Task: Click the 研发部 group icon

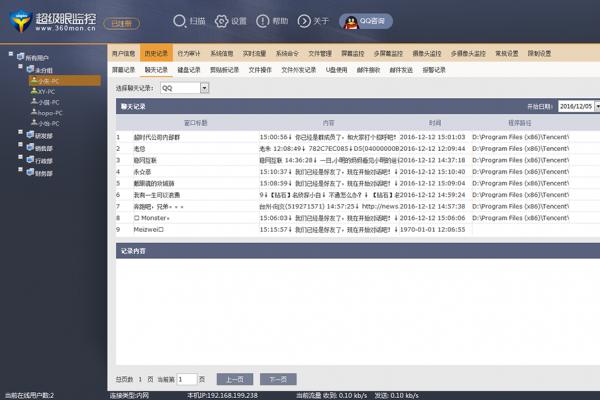Action: pyautogui.click(x=27, y=136)
